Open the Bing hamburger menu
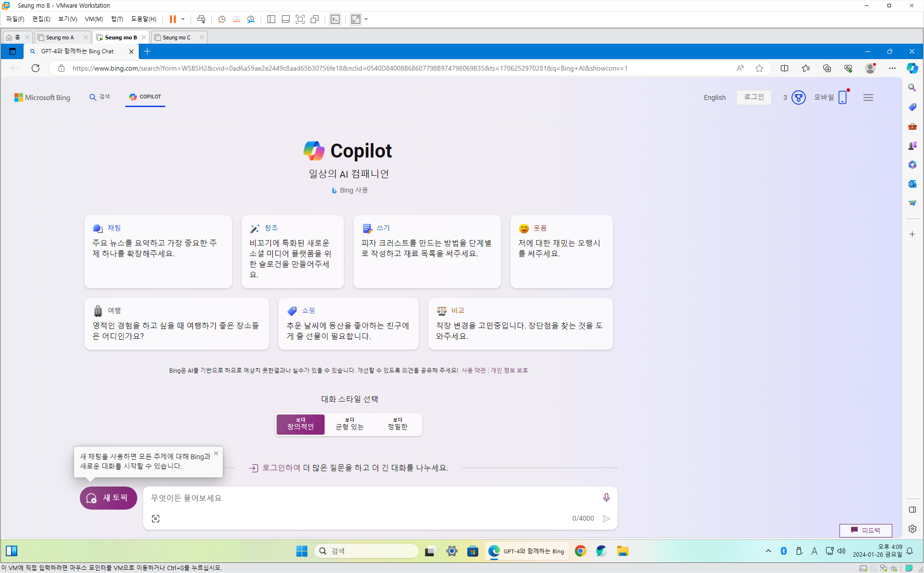 click(x=868, y=98)
